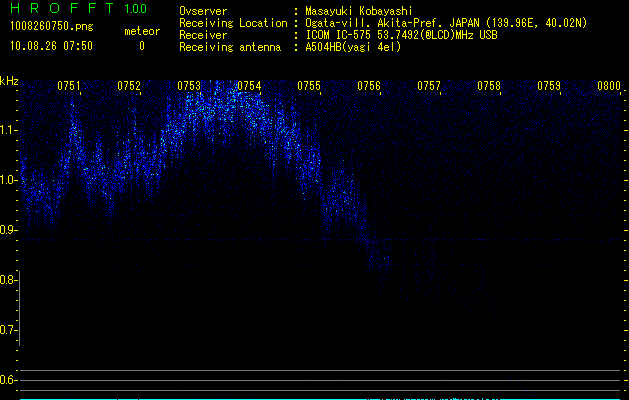629x400 pixels.
Task: Select the 0800 time marker
Action: pos(609,86)
